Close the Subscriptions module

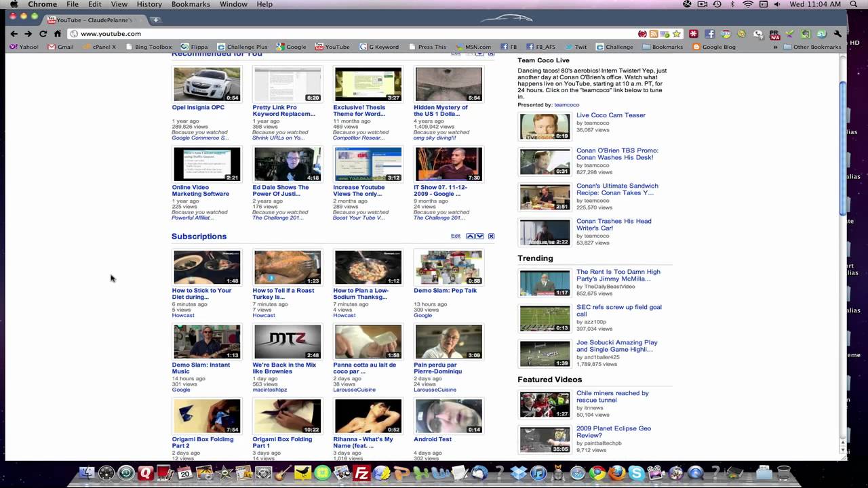pyautogui.click(x=491, y=236)
